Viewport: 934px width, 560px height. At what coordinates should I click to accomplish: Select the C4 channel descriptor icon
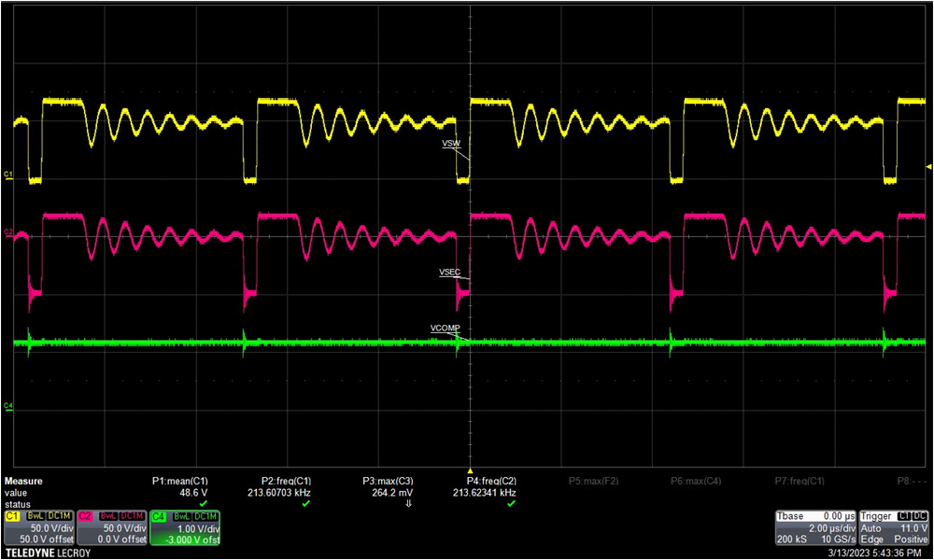point(161,515)
